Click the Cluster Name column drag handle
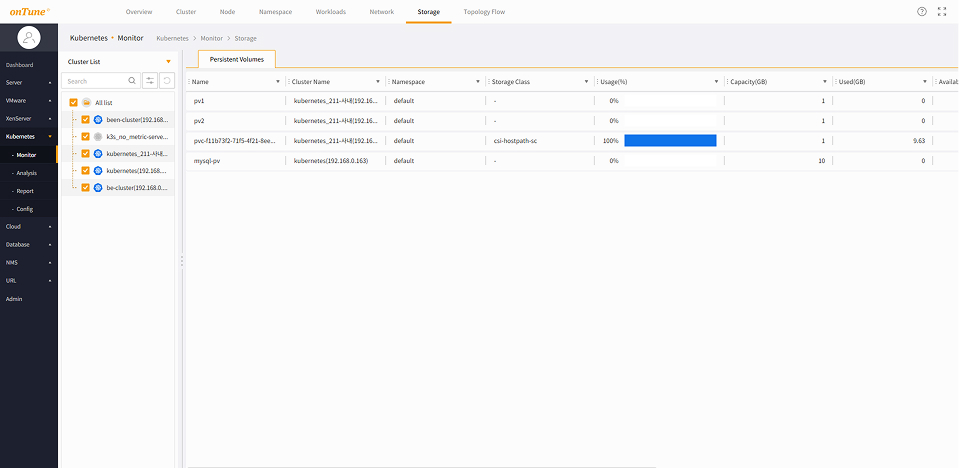 tap(289, 81)
